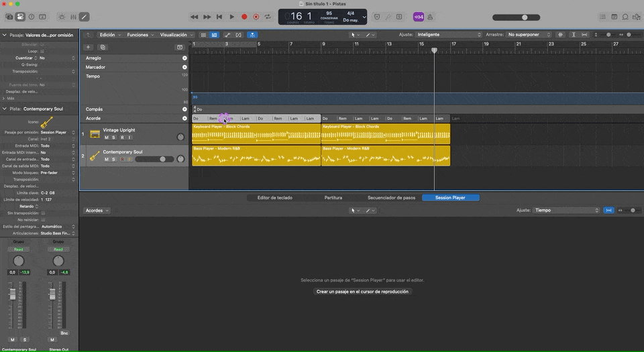Toggle the Inspector panel button
This screenshot has height=352, width=644.
[19, 17]
